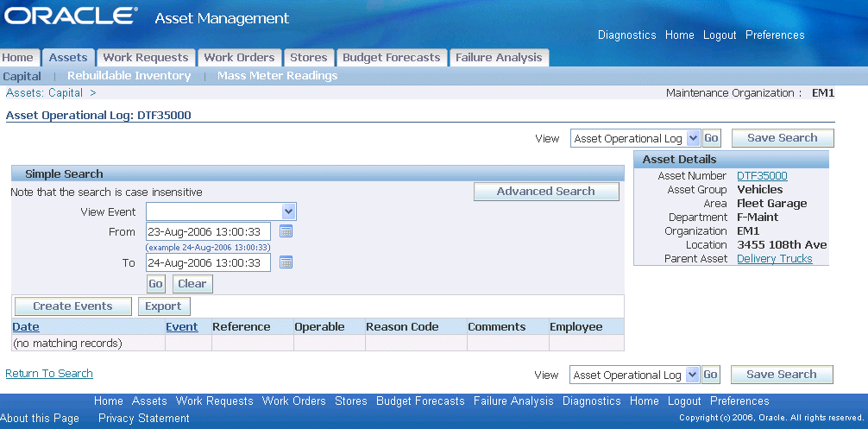Sort table by Date column
Screen dimensions: 868x429
coord(26,326)
